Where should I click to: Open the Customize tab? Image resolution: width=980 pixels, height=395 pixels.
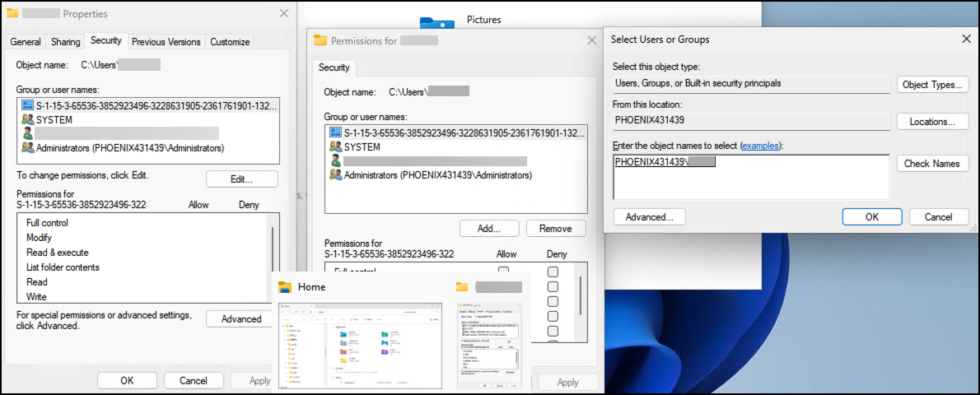(x=230, y=42)
